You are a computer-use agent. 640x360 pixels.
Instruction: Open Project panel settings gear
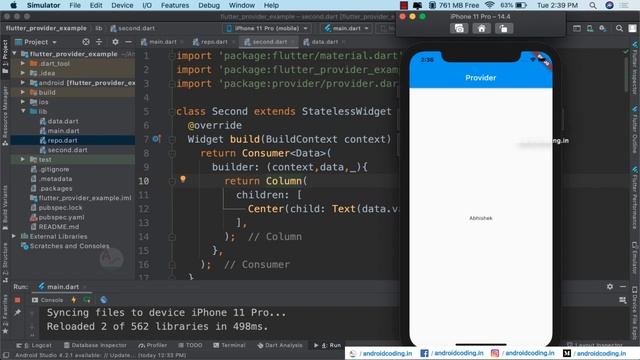click(x=116, y=42)
